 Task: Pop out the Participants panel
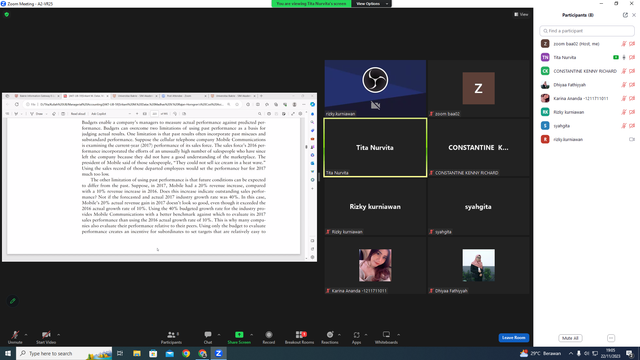[625, 15]
